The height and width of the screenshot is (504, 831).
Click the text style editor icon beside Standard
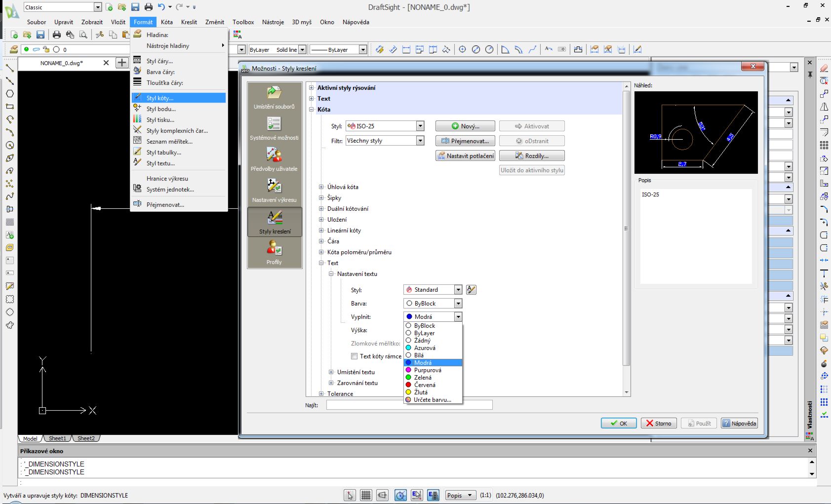click(471, 290)
